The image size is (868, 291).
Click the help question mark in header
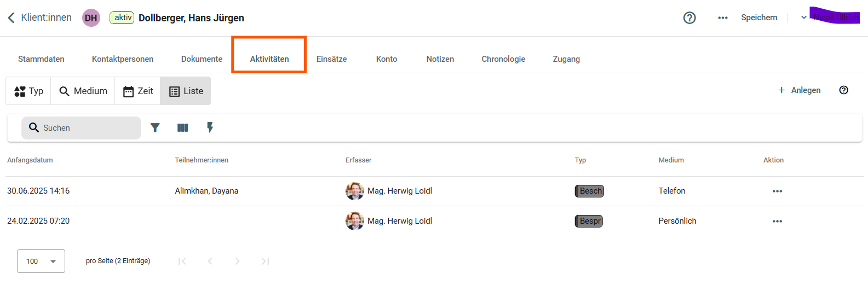(689, 18)
